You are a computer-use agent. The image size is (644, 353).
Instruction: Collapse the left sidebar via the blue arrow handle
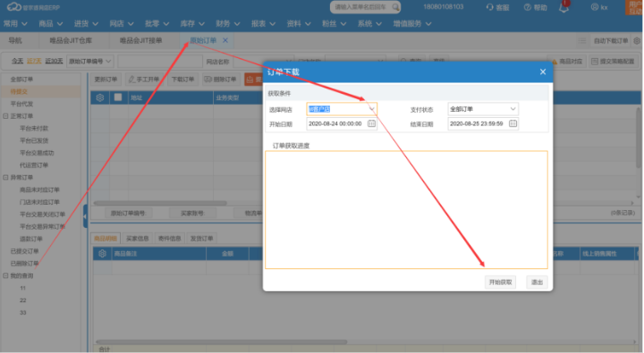coord(86,216)
